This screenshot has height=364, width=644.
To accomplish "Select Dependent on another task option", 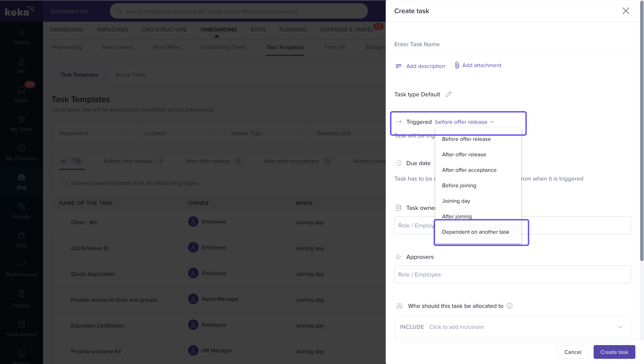I will pyautogui.click(x=475, y=232).
